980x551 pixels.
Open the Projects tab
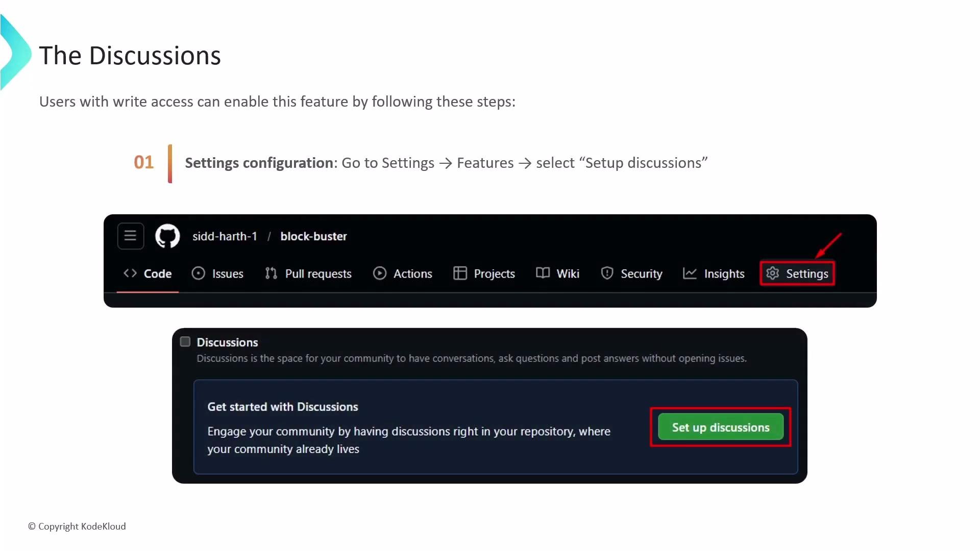pyautogui.click(x=484, y=274)
